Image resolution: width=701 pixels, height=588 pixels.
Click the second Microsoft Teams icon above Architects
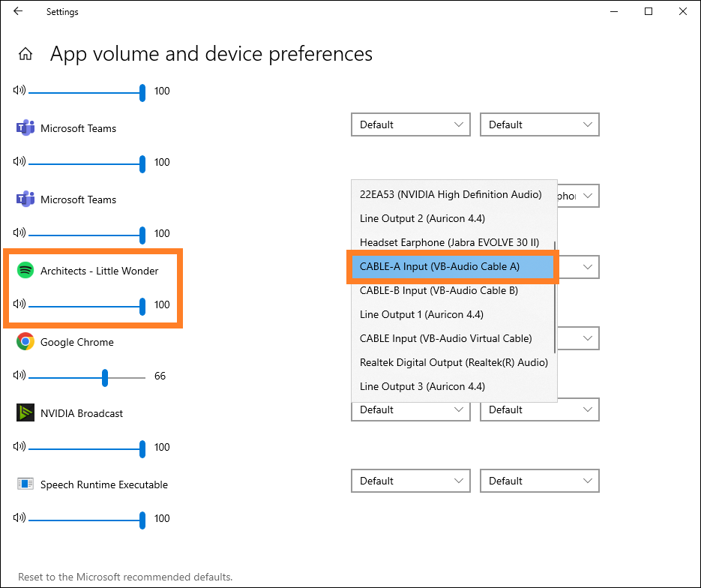[25, 199]
